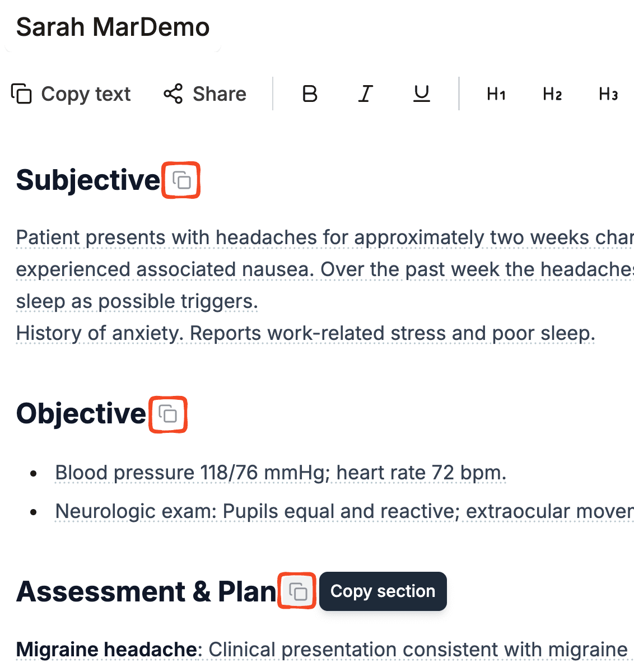Click the Copy text button
This screenshot has height=672, width=634.
tap(71, 94)
